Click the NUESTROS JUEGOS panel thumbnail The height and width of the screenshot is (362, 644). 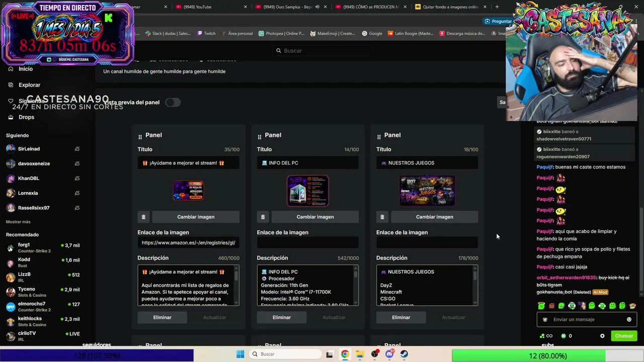427,191
